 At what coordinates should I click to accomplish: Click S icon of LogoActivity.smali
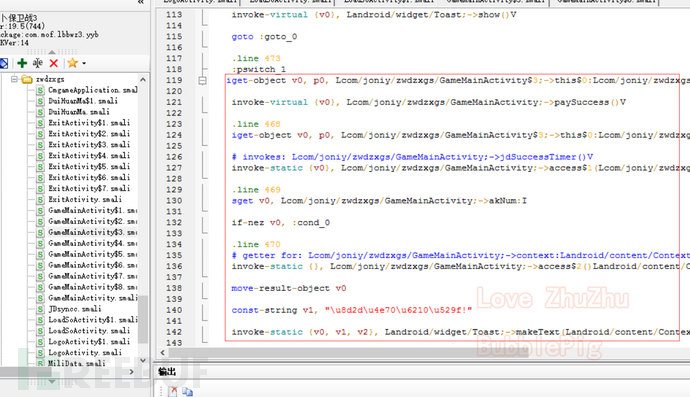point(40,353)
